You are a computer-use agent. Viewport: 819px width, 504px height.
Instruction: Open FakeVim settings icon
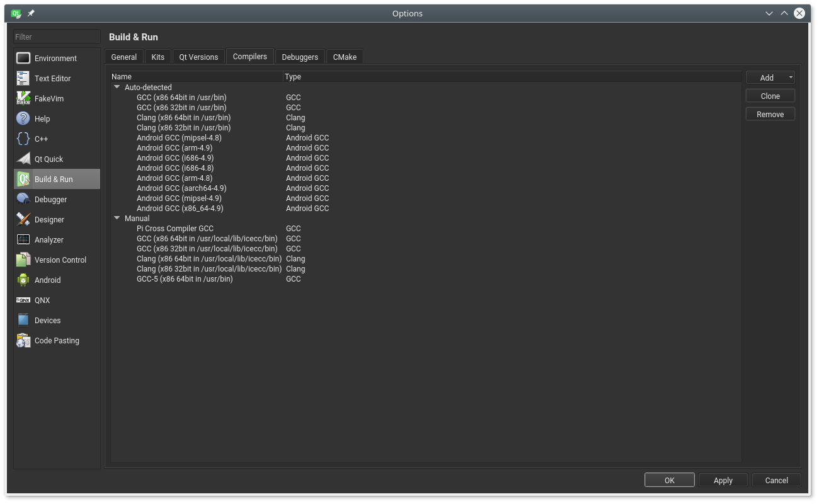point(23,98)
